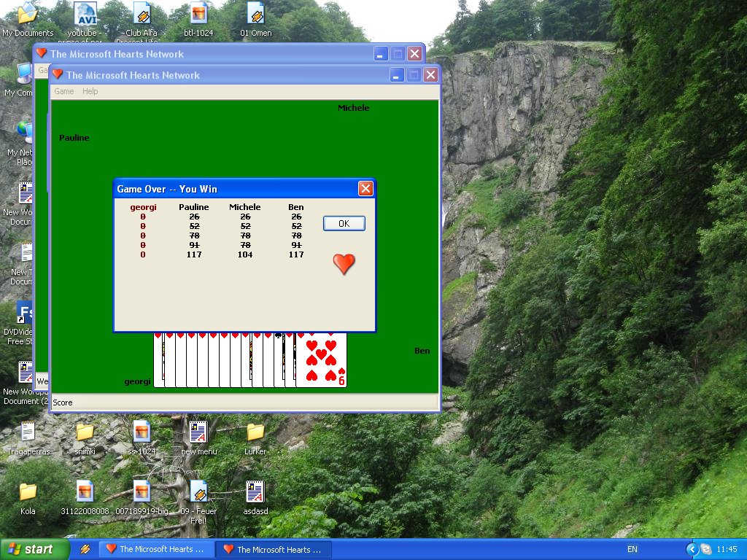
Task: Select the asdasd document icon
Action: pyautogui.click(x=255, y=492)
